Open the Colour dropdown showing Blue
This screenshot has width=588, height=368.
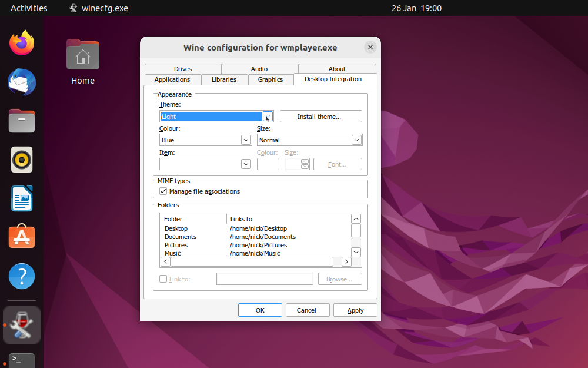(x=246, y=140)
